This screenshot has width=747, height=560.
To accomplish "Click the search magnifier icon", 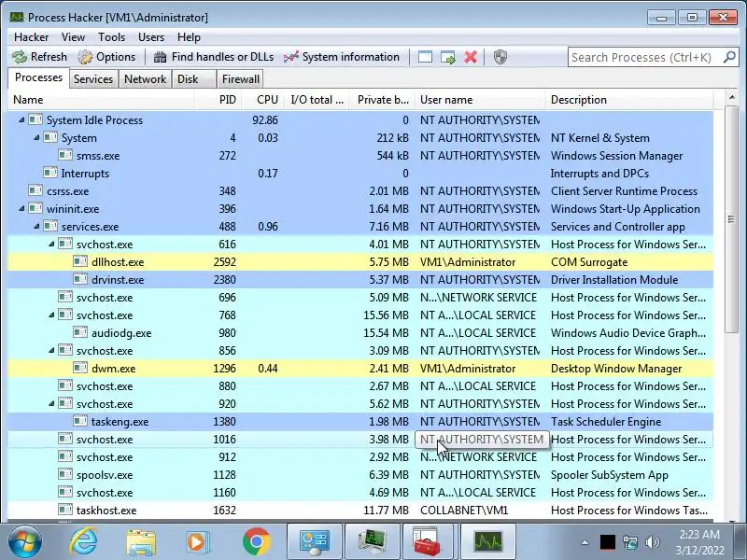I will tap(729, 57).
